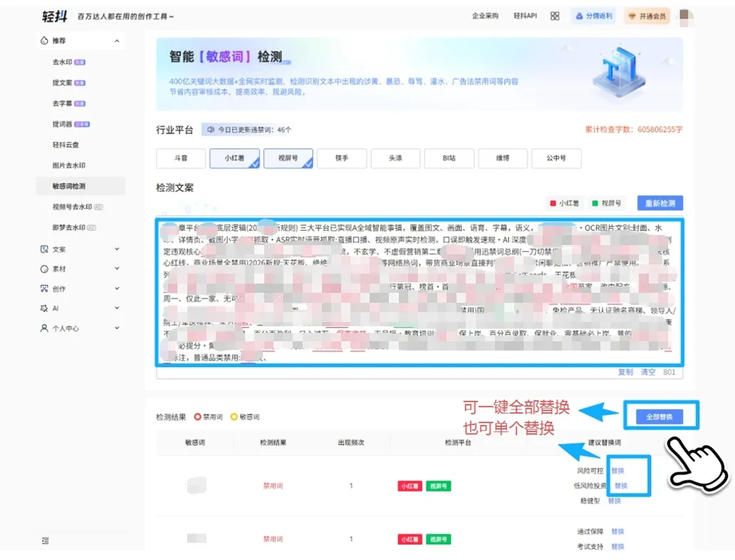This screenshot has height=560, width=735.
Task: Click the 素材 sidebar icon
Action: click(x=44, y=269)
